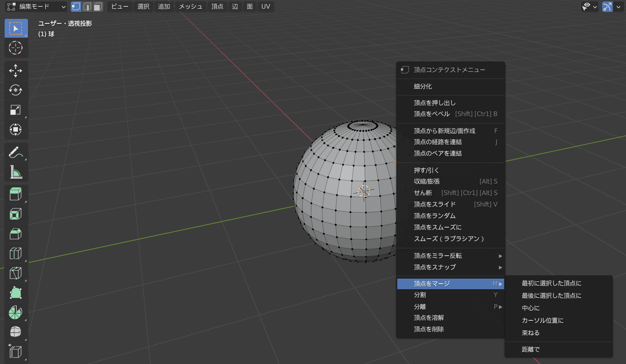Pick the Edge Slide tool
Screen dimensions: 626x364
coord(16,353)
